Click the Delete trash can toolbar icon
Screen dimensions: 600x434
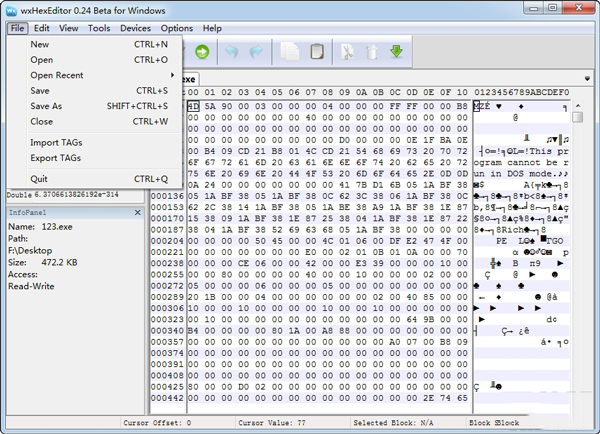click(372, 52)
